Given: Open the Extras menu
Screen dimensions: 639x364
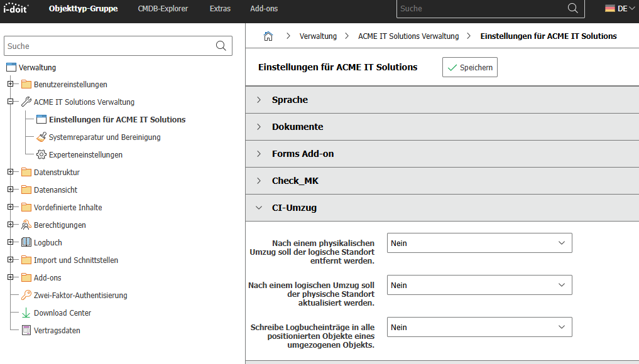Looking at the screenshot, I should point(220,9).
